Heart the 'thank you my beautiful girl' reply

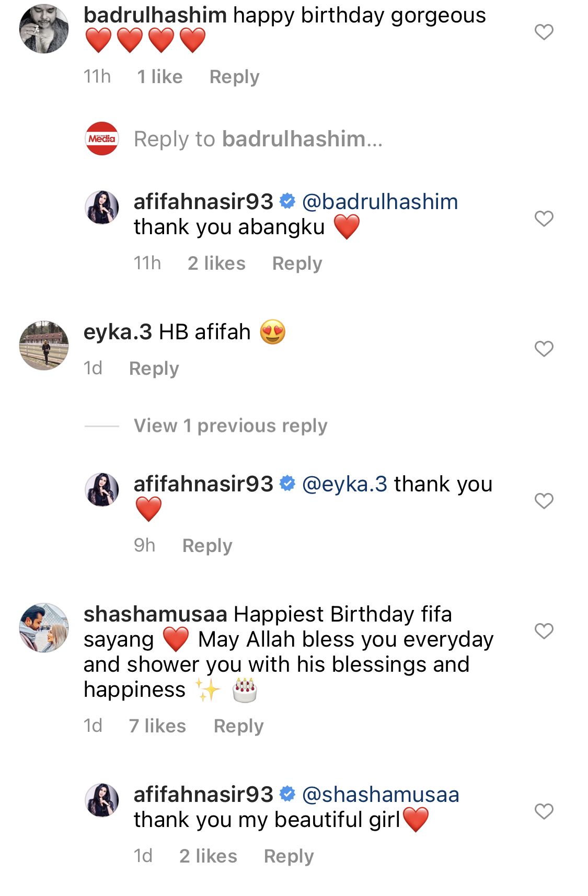[x=544, y=811]
